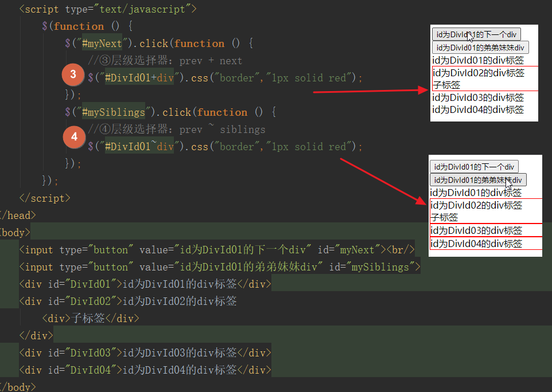Image resolution: width=552 pixels, height=392 pixels.
Task: Select the "子标签" text in the upper preview
Action: [x=446, y=85]
